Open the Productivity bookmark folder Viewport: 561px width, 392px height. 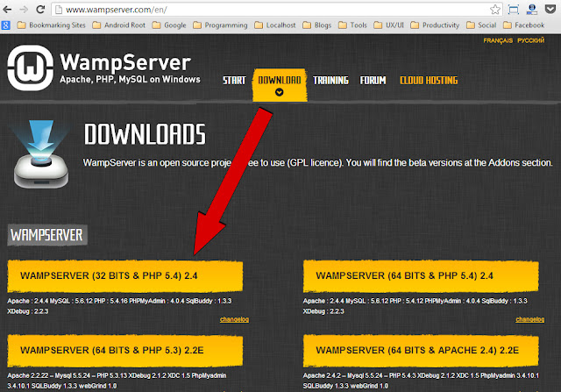coord(435,25)
